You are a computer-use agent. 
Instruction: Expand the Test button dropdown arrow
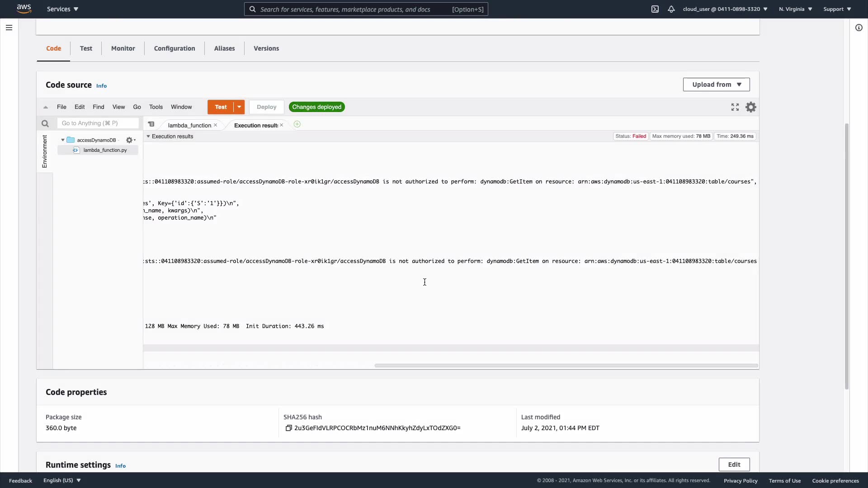tap(239, 107)
